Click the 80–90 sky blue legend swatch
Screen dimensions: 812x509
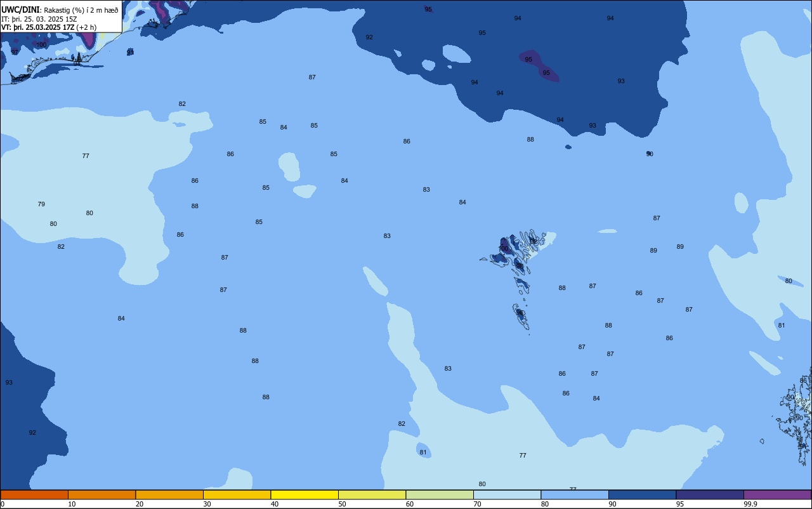[575, 494]
